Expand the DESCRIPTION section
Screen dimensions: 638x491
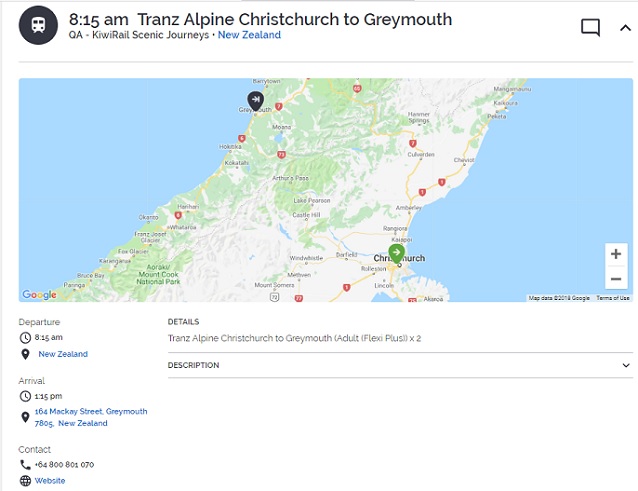pyautogui.click(x=626, y=366)
